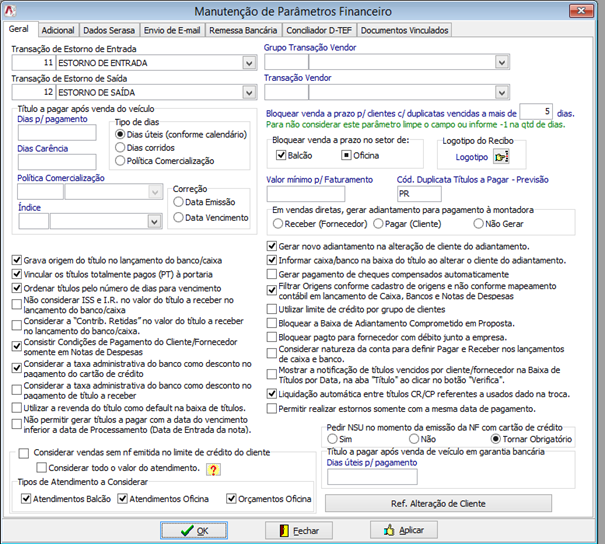Uncheck Grava origem do título checkbox

click(x=17, y=260)
